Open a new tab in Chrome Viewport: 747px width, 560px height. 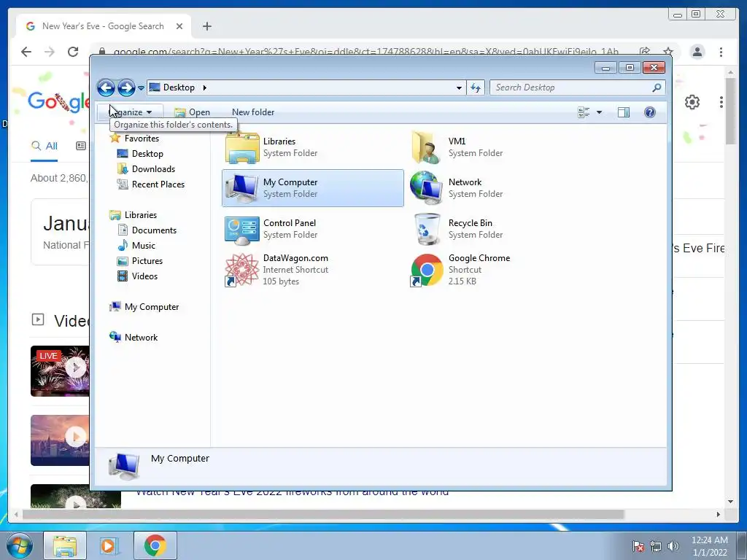pos(206,26)
